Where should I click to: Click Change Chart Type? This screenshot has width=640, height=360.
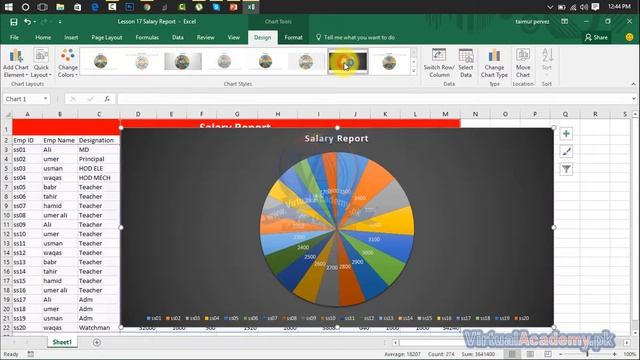tap(494, 63)
